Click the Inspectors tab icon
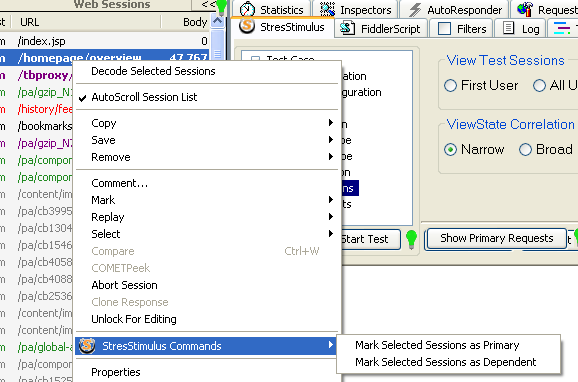Image resolution: width=578 pixels, height=382 pixels. [327, 9]
